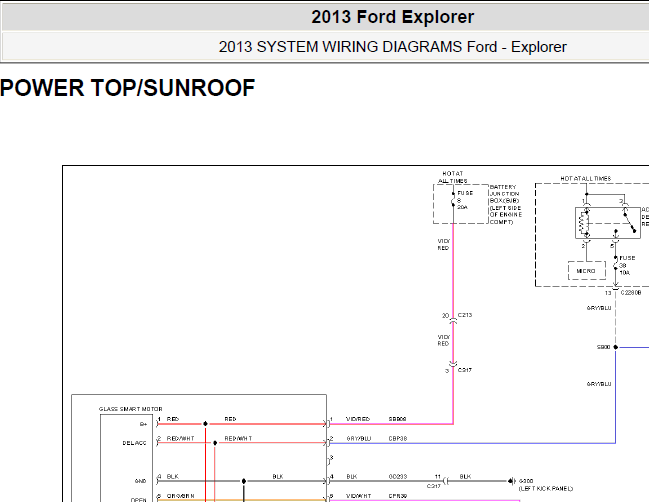Image resolution: width=649 pixels, height=502 pixels.
Task: Click the "C217" label beside pin 11
Action: point(433,486)
